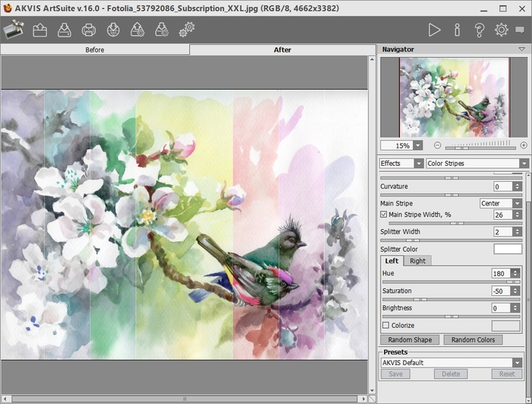Click the Brightness value stepper arrows
The image size is (532, 404).
pyautogui.click(x=515, y=308)
